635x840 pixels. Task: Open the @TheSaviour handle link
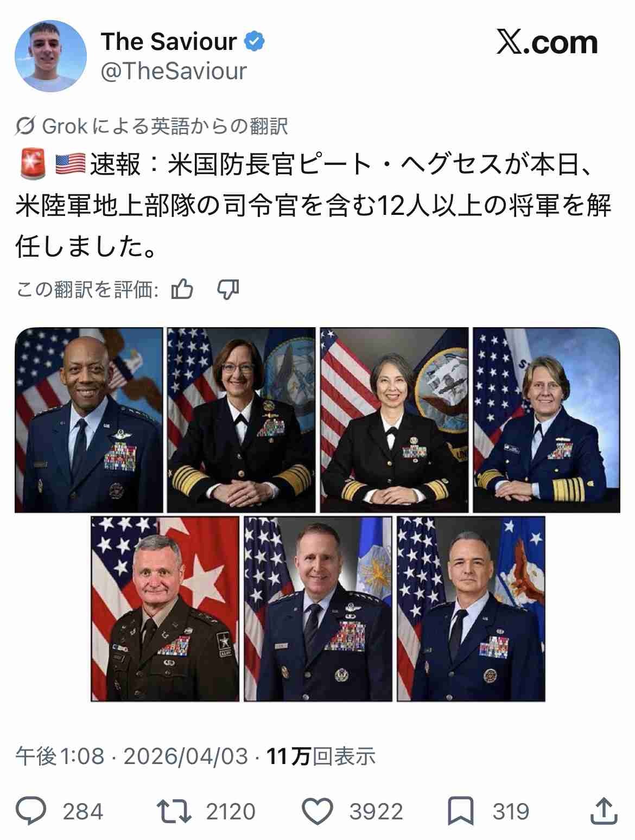[174, 72]
